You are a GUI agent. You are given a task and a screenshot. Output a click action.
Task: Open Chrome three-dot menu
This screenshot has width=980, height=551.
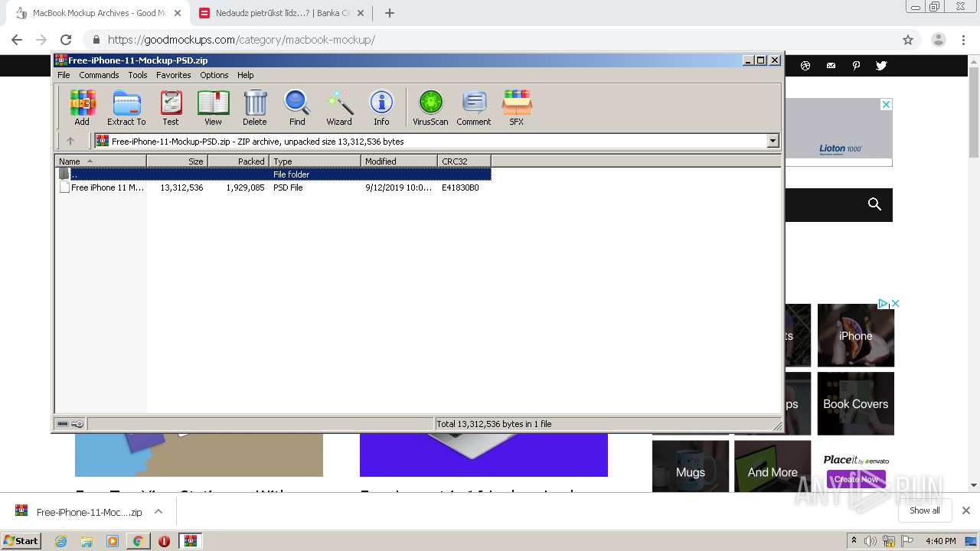point(962,40)
